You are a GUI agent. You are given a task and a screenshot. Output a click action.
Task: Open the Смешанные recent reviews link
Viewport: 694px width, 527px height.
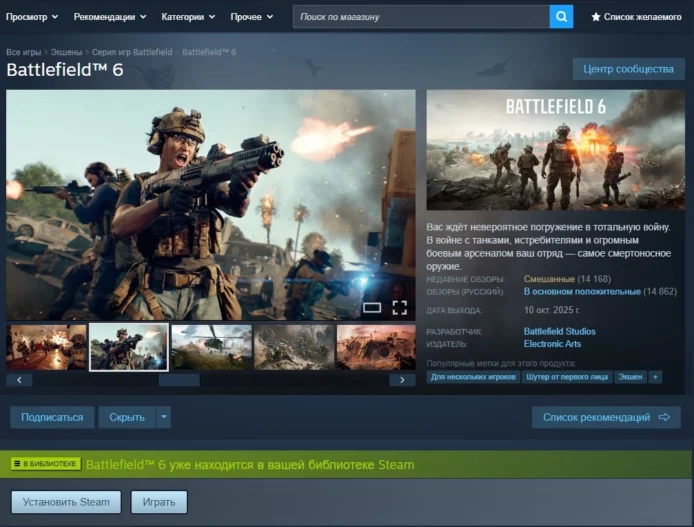[549, 279]
